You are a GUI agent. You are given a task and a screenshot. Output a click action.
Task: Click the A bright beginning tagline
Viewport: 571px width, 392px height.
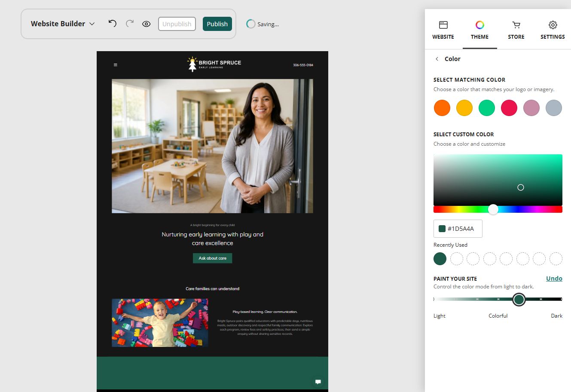[213, 225]
